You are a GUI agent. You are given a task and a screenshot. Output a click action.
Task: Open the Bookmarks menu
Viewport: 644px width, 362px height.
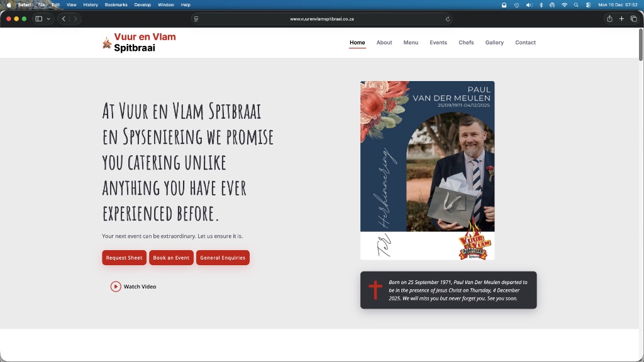coord(116,4)
